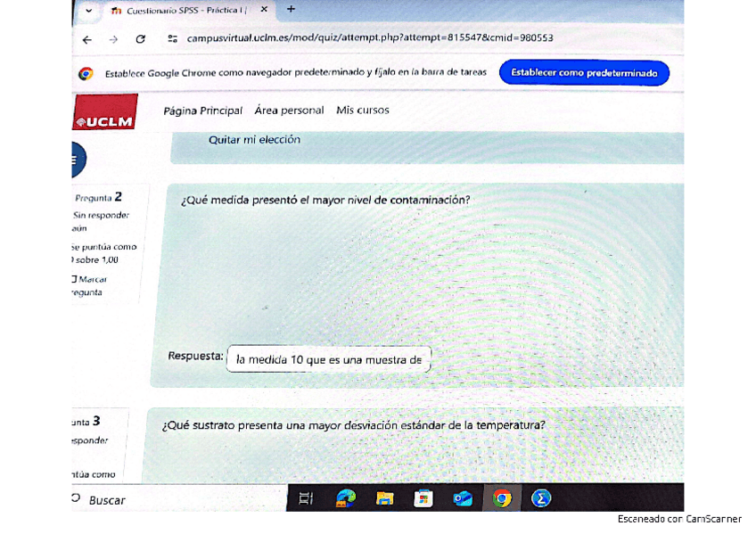Screen dimensions: 756x534
Task: Open the new tab plus button
Action: (291, 10)
